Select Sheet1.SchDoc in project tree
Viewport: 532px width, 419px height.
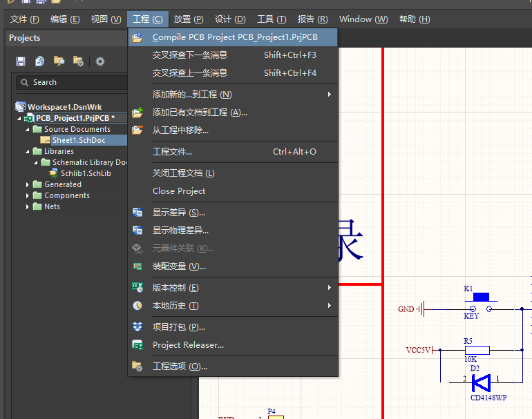point(79,140)
